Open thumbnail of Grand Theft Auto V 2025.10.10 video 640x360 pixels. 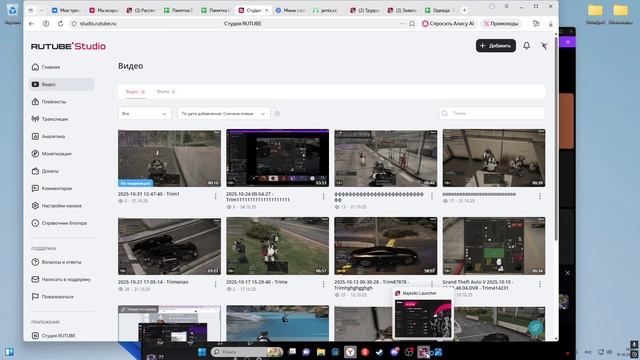(x=494, y=246)
